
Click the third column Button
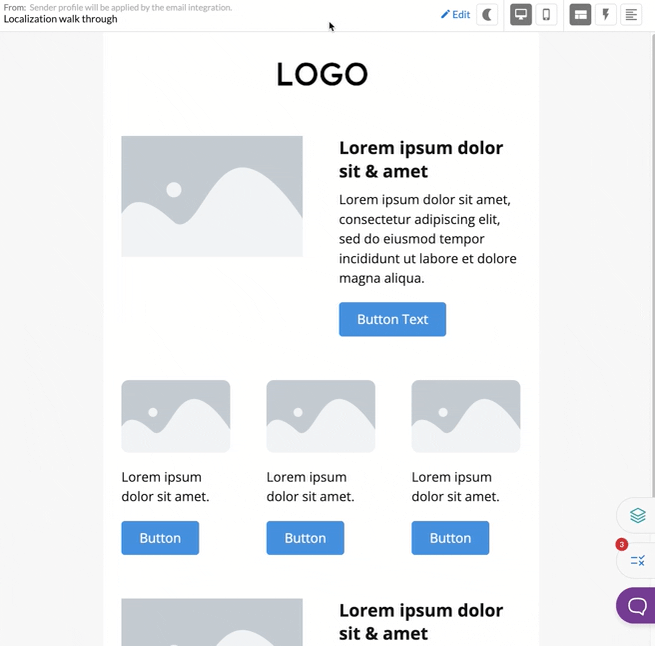450,538
